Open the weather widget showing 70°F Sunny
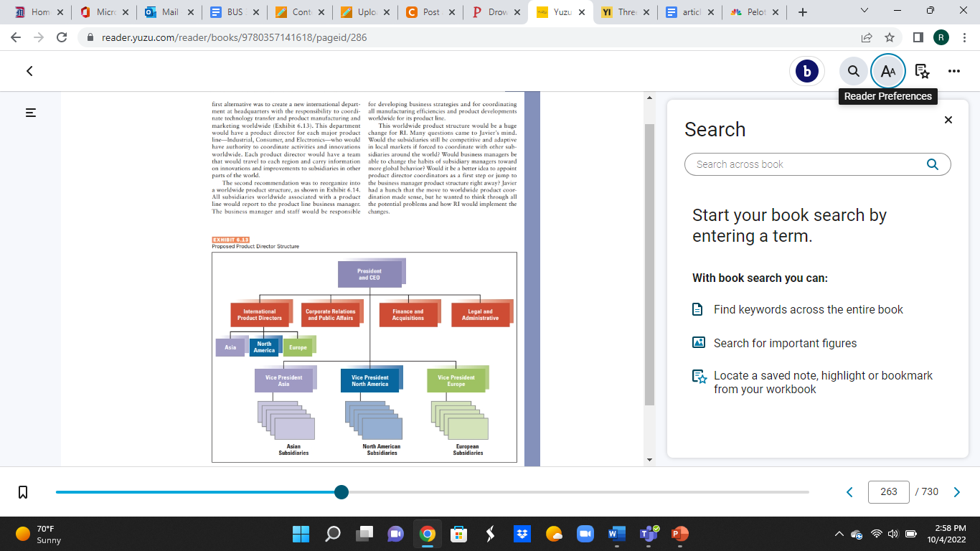Screen dimensions: 980x551 pyautogui.click(x=39, y=534)
